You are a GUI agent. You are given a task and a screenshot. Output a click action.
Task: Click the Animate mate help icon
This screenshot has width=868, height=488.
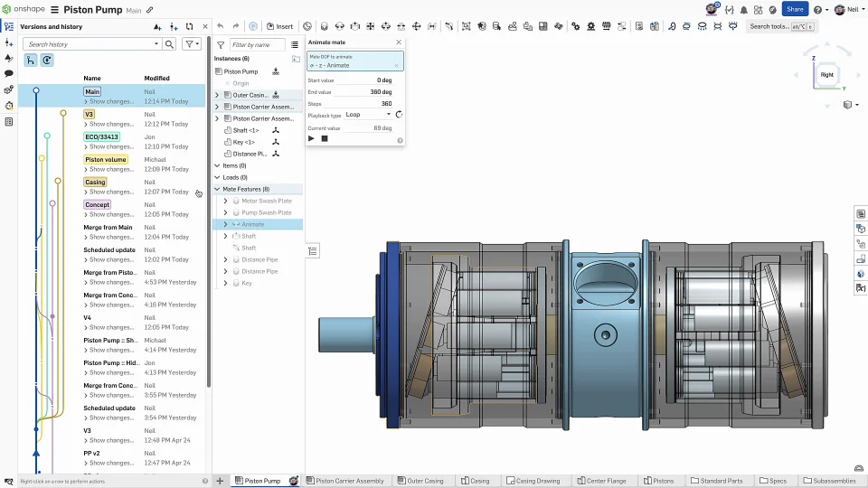click(x=400, y=141)
